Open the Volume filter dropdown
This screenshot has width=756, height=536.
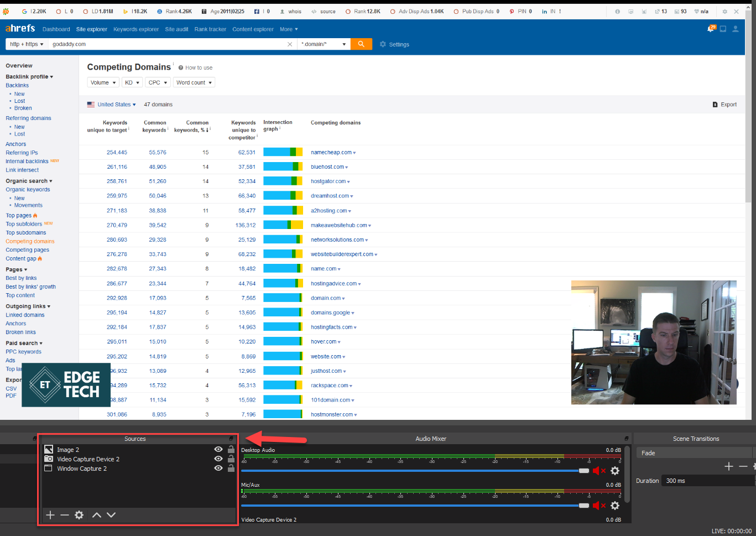(x=103, y=82)
